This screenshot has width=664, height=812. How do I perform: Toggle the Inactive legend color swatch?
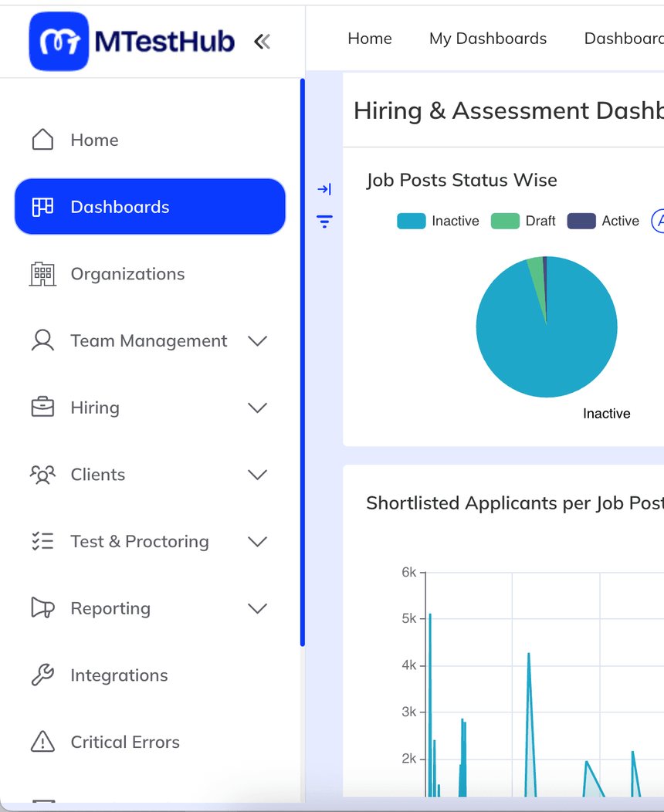(x=412, y=221)
